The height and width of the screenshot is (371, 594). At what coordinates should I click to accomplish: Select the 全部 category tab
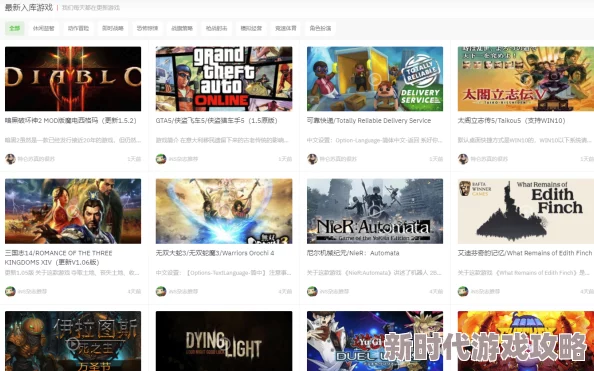coord(15,28)
